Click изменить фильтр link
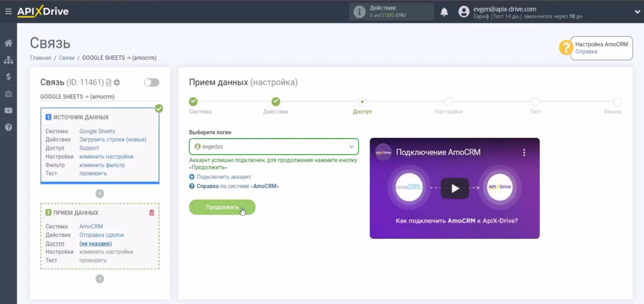The width and height of the screenshot is (644, 304). point(102,165)
